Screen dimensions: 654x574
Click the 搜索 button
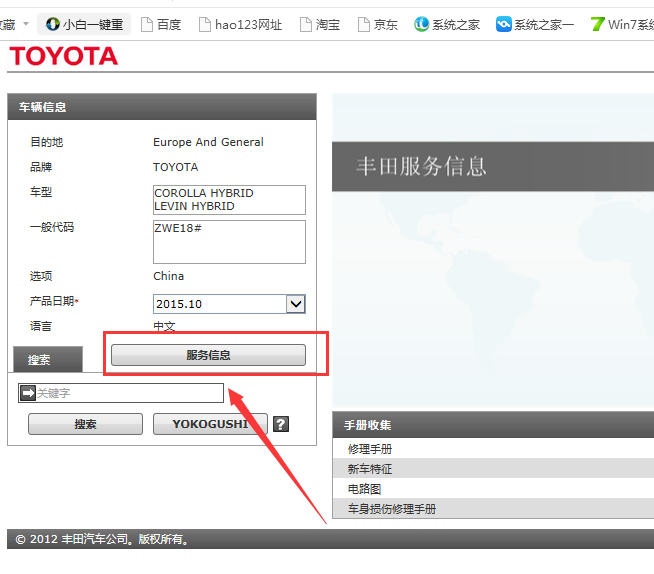point(86,424)
